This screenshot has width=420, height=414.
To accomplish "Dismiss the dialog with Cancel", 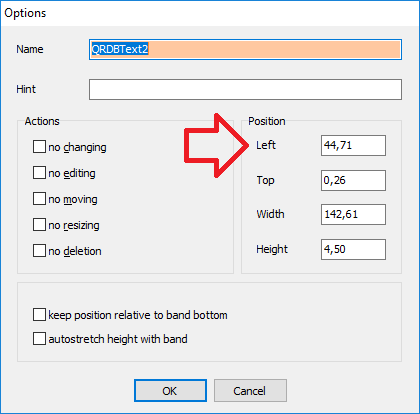I will 250,390.
